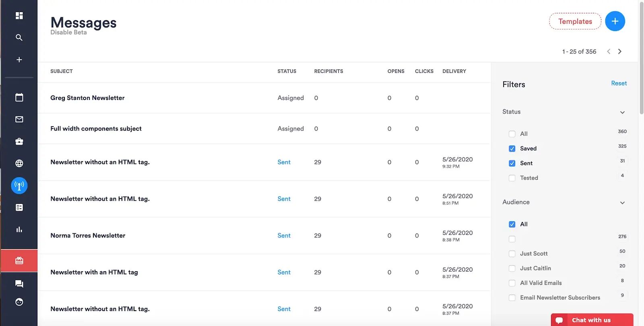Click the Assigned status of Greg Stanton Newsletter
644x326 pixels.
pyautogui.click(x=291, y=98)
